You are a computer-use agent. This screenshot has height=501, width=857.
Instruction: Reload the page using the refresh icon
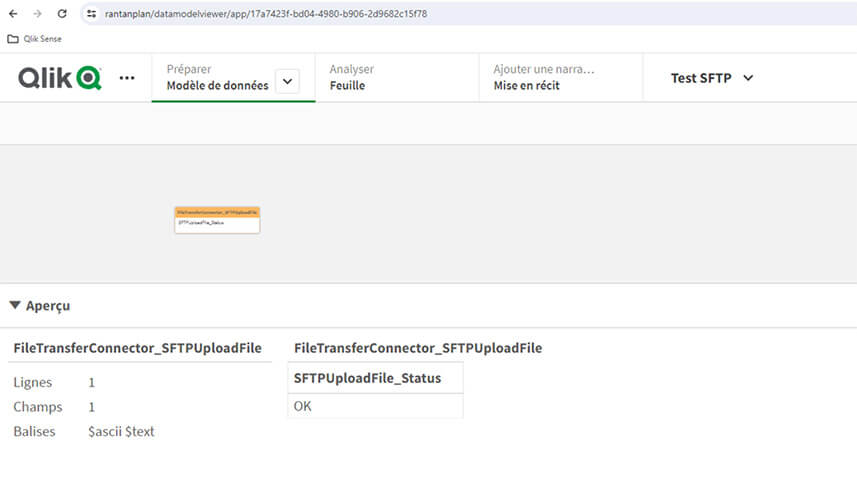[x=62, y=14]
